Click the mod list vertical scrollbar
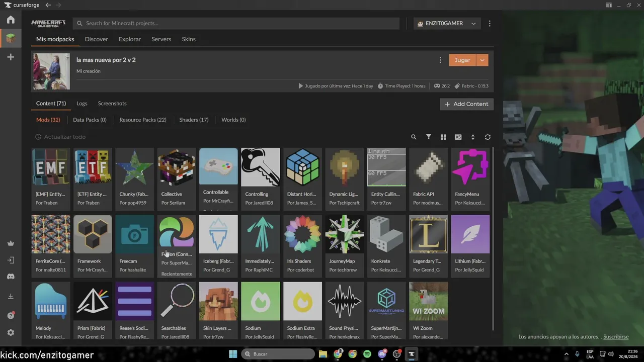Screen dimensions: 644x362 tap(493, 239)
